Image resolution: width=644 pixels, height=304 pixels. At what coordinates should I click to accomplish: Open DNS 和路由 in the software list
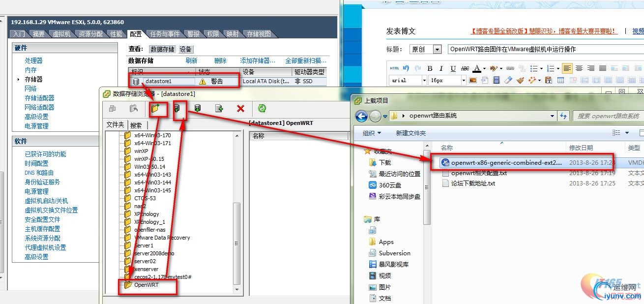pos(39,173)
